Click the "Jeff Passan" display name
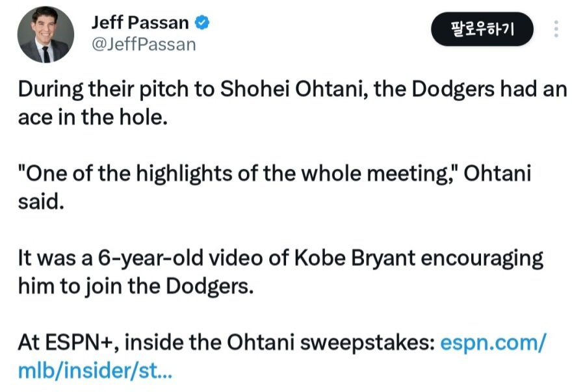This screenshot has height=392, width=585. [140, 23]
